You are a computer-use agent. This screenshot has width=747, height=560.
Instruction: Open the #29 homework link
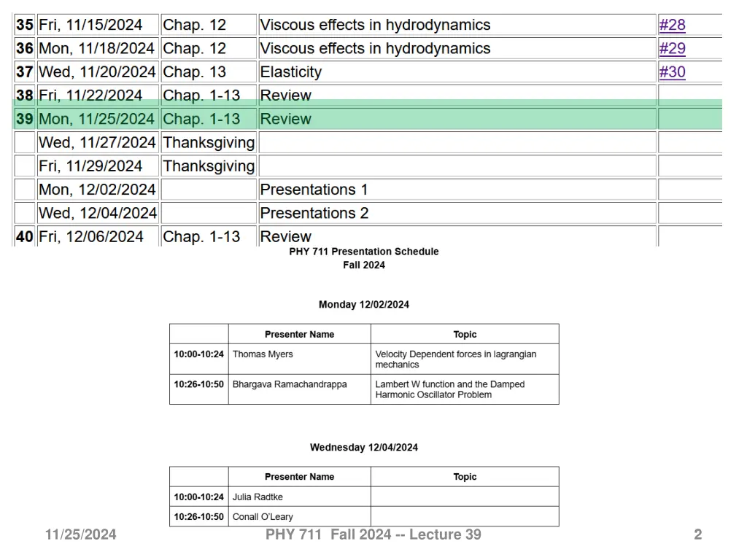point(672,48)
